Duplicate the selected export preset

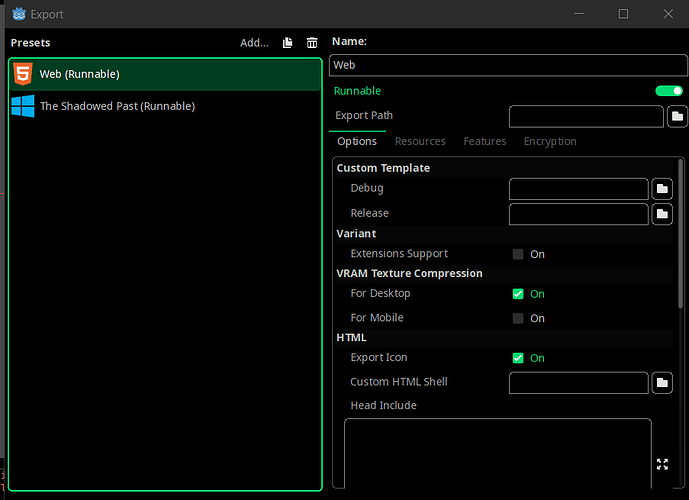287,43
